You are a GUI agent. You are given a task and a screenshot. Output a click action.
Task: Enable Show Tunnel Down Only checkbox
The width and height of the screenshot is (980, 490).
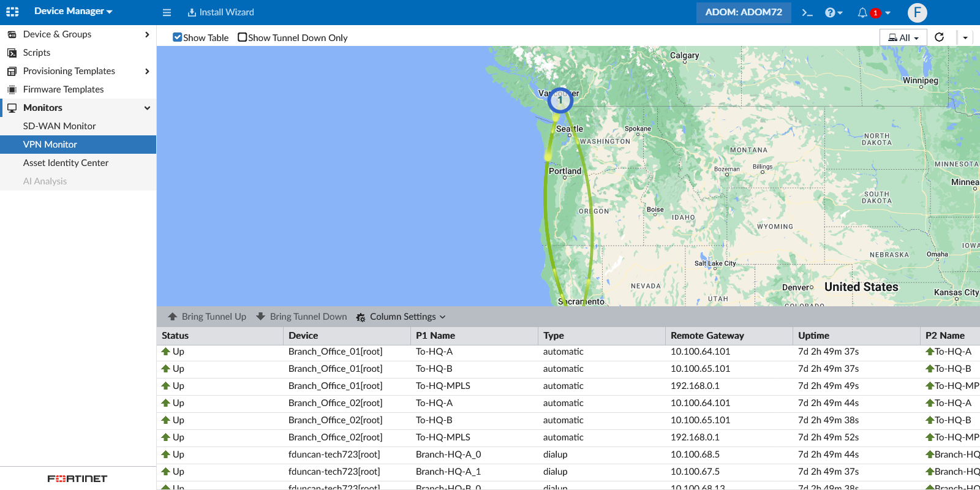pyautogui.click(x=243, y=37)
